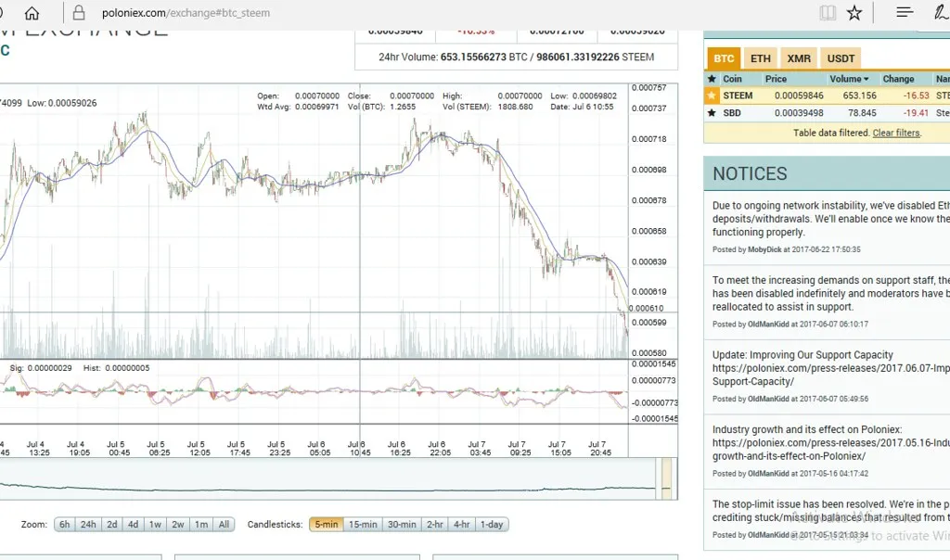The width and height of the screenshot is (950, 560).
Task: Sort the table by Volume column
Action: coord(849,79)
